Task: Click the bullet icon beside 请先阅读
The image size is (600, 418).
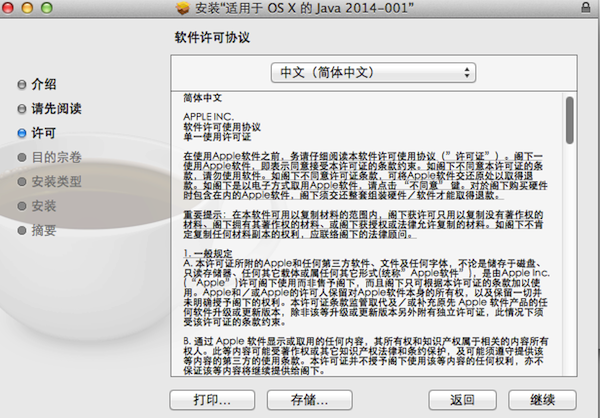Action: tap(22, 108)
